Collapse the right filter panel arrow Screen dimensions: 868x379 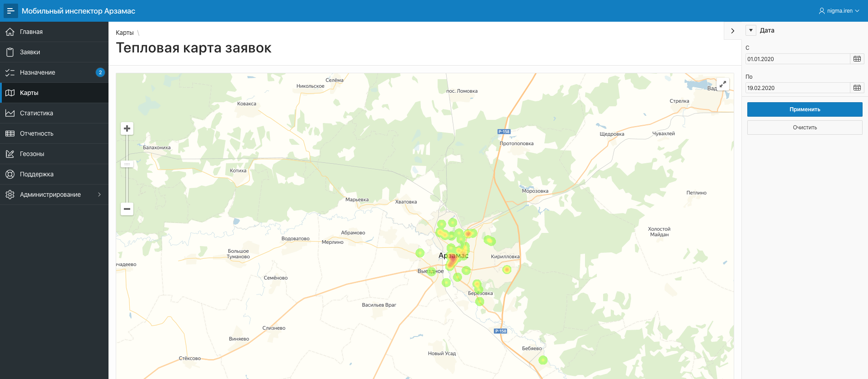[x=733, y=31]
